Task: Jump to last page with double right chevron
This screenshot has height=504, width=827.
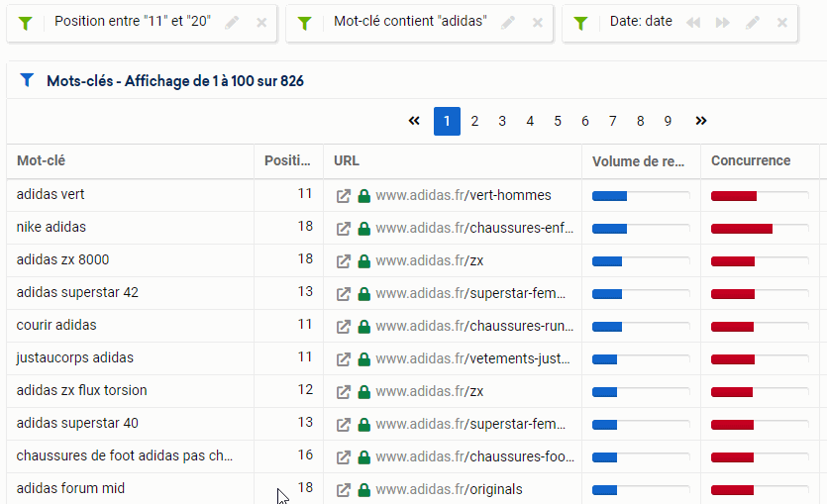Action: pyautogui.click(x=701, y=121)
